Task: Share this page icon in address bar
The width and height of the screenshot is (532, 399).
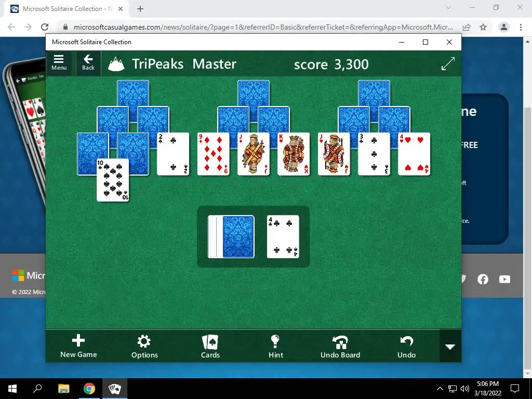Action: 467,27
